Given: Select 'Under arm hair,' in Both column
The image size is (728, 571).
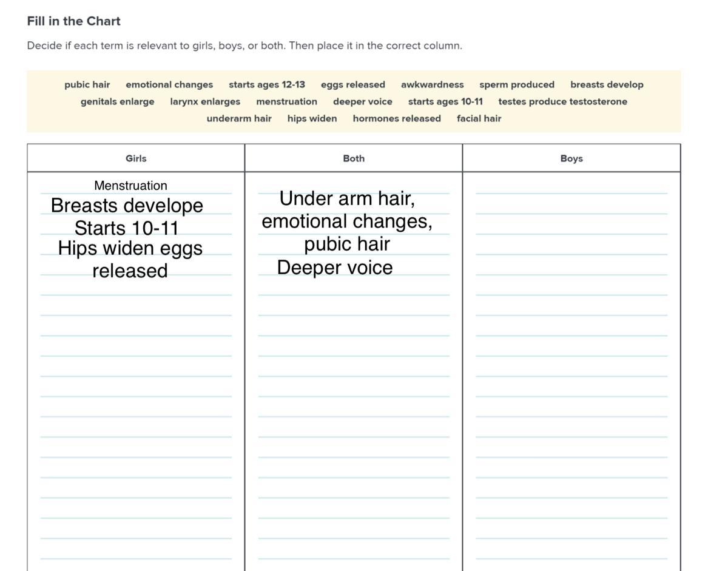Looking at the screenshot, I should tap(347, 198).
